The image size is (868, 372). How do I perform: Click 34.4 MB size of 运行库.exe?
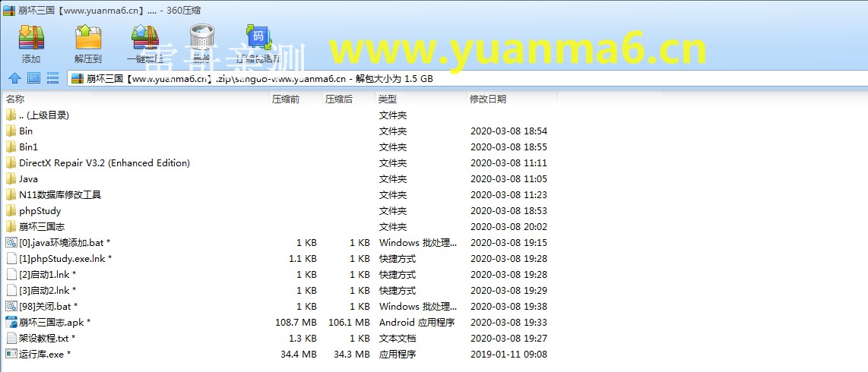[x=299, y=355]
